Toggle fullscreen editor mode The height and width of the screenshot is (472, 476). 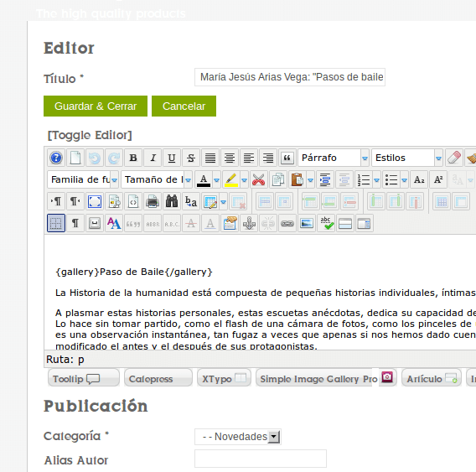[x=95, y=201]
